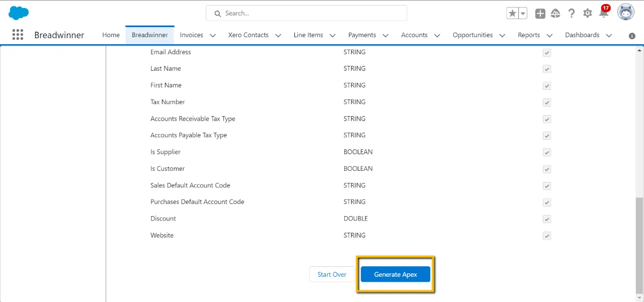Open the Trailhead guidance icon
Screen dimensions: 644x302
coord(555,14)
